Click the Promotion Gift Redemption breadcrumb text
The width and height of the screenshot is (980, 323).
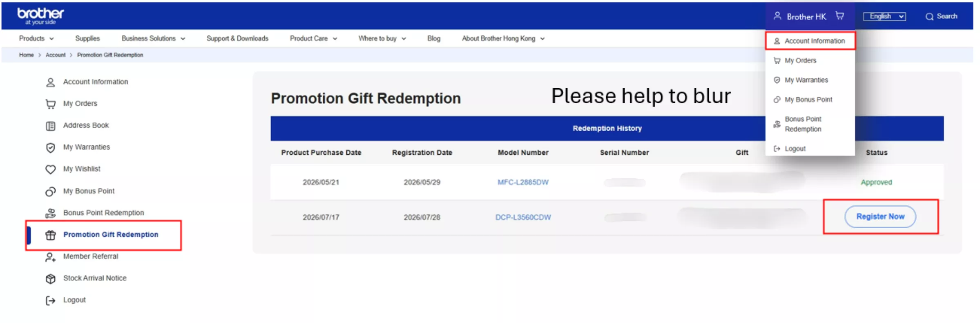(x=110, y=55)
